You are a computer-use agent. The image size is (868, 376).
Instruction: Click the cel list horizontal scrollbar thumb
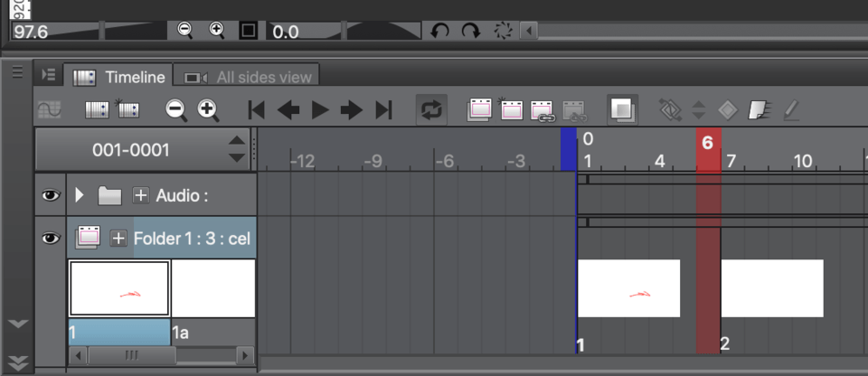(x=132, y=355)
